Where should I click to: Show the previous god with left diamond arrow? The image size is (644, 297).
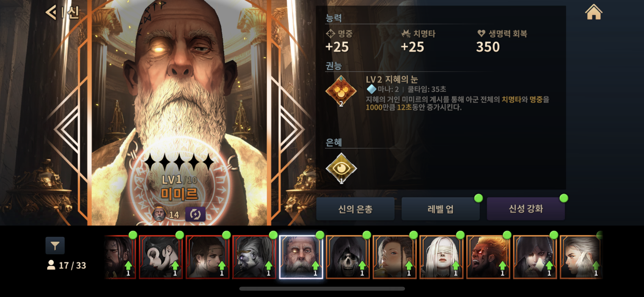coord(67,129)
